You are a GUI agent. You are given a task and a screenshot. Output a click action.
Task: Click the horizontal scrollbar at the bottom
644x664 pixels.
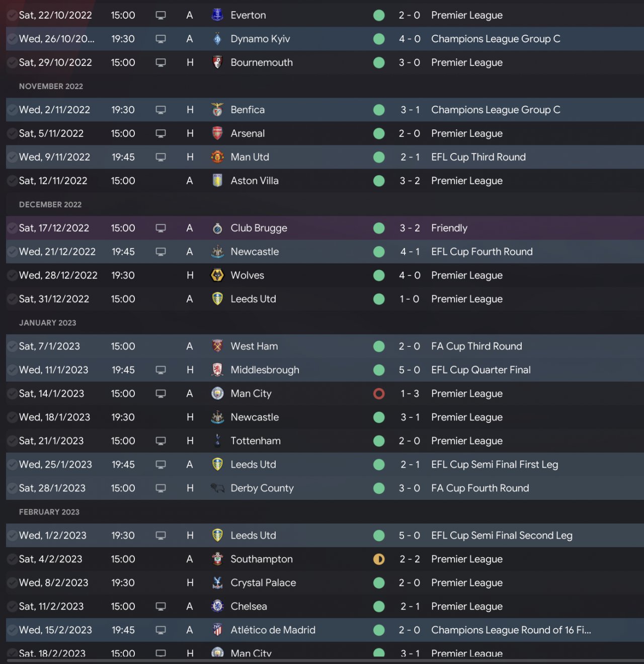tap(322, 660)
